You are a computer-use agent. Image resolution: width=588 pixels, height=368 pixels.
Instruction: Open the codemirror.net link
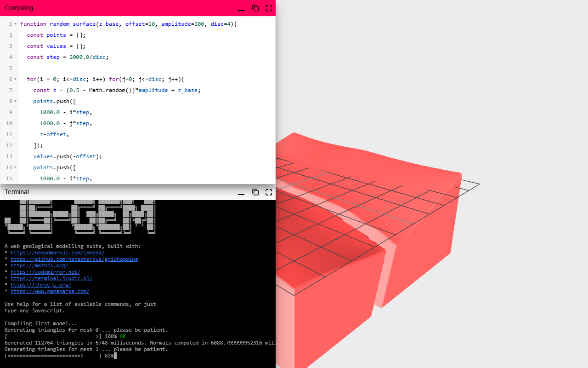45,272
